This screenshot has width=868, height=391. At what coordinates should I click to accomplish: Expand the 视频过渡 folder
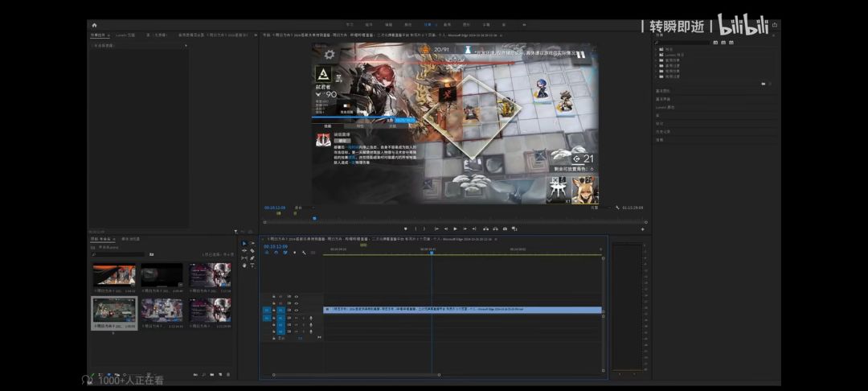[656, 76]
